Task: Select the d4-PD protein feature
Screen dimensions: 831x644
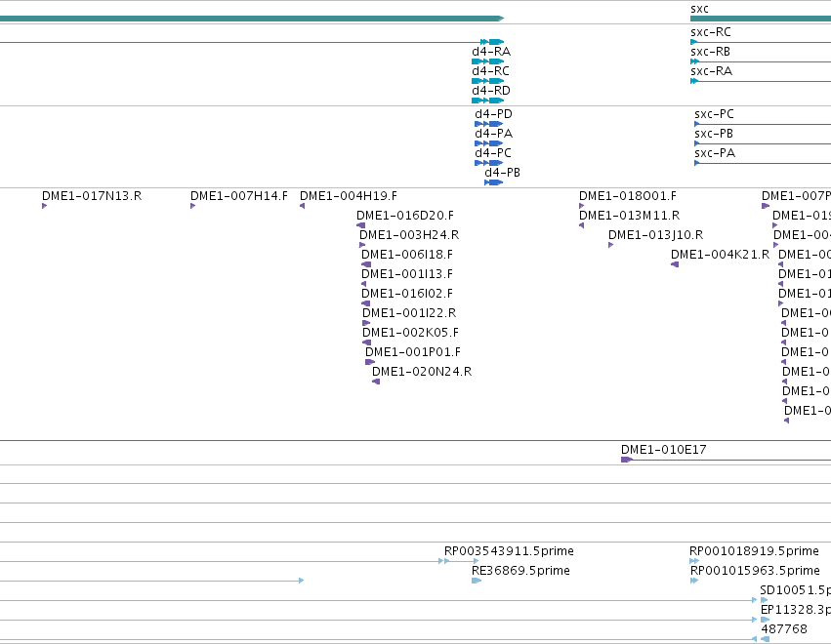Action: 488,124
